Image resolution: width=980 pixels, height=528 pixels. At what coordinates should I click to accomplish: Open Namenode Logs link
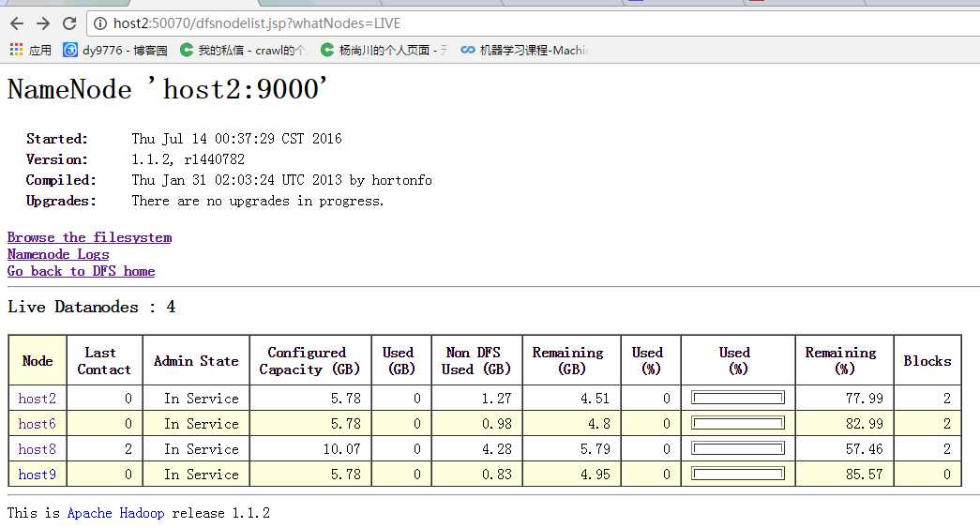pyautogui.click(x=58, y=254)
